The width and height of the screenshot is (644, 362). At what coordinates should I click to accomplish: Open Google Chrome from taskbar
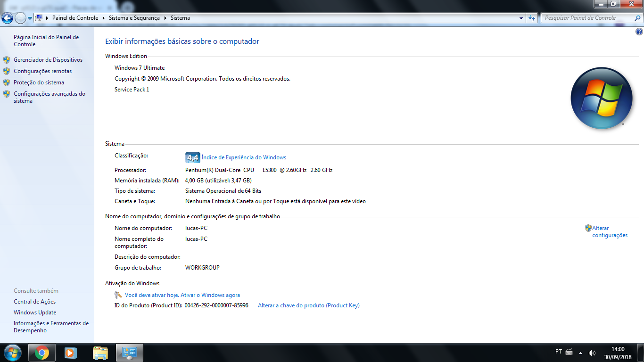tap(41, 353)
